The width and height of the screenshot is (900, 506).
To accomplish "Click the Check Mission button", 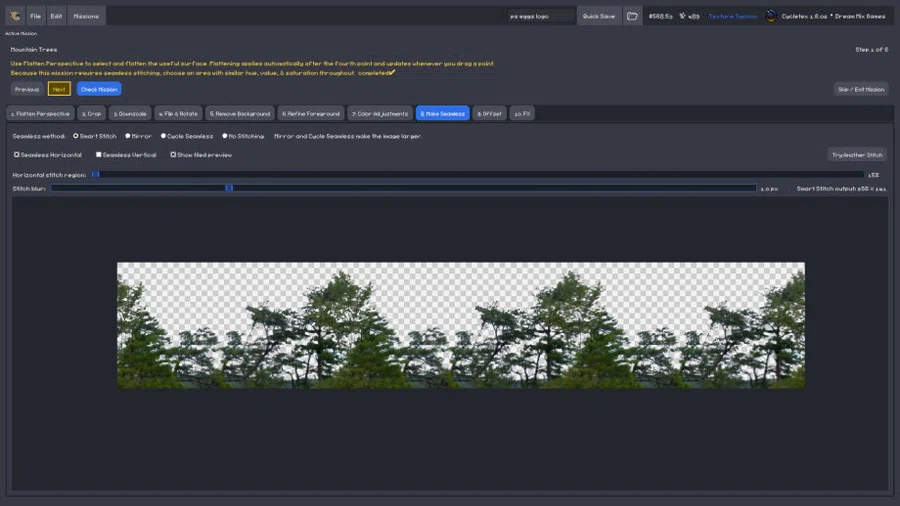I will tap(99, 89).
